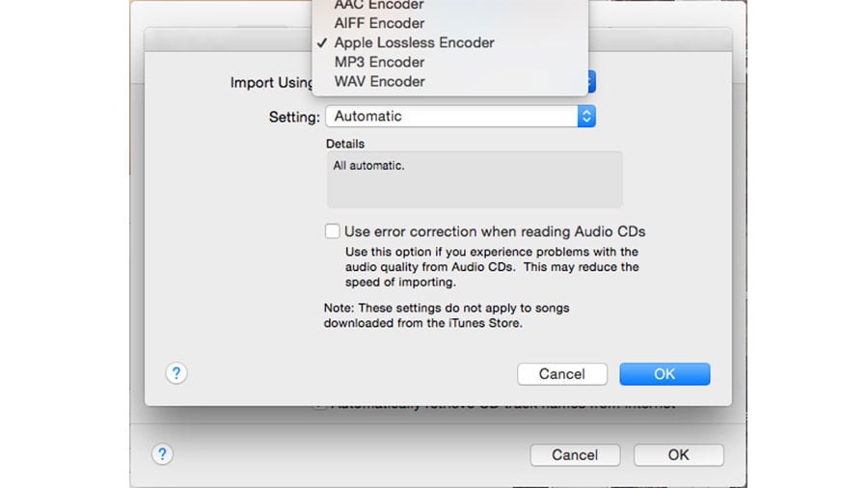868x488 pixels.
Task: Click the checkmark beside Apple Lossless Encoder
Action: [322, 42]
